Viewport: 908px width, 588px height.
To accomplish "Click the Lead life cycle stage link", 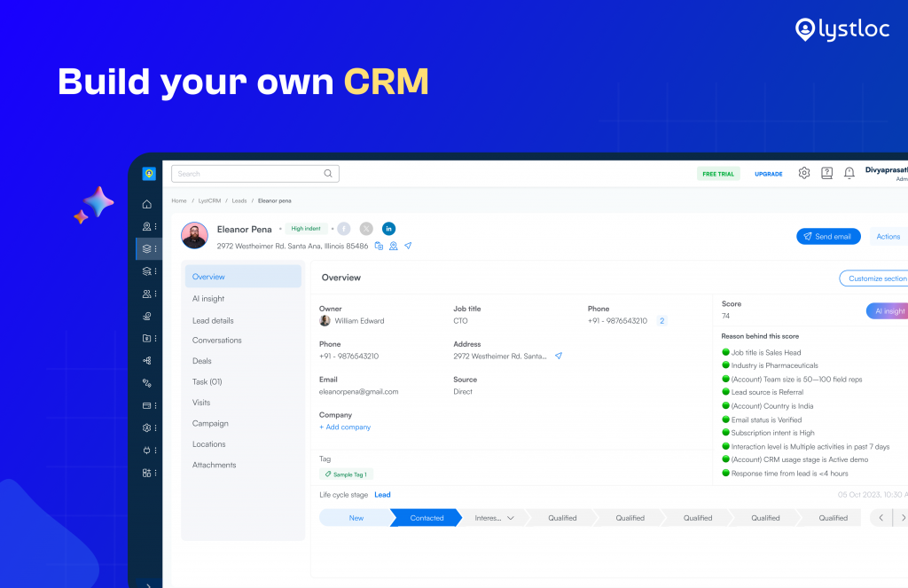I will (382, 495).
